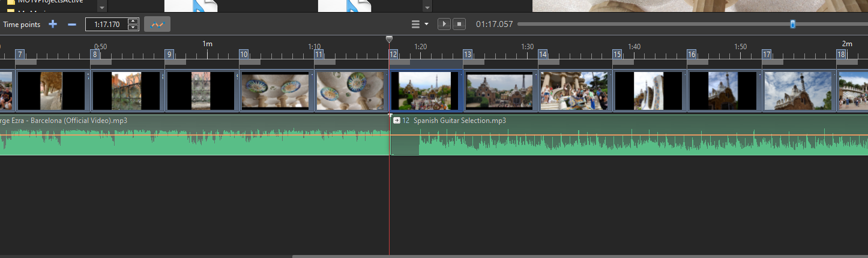868x258 pixels.
Task: Click the 1:17.170 time point field
Action: pos(107,24)
